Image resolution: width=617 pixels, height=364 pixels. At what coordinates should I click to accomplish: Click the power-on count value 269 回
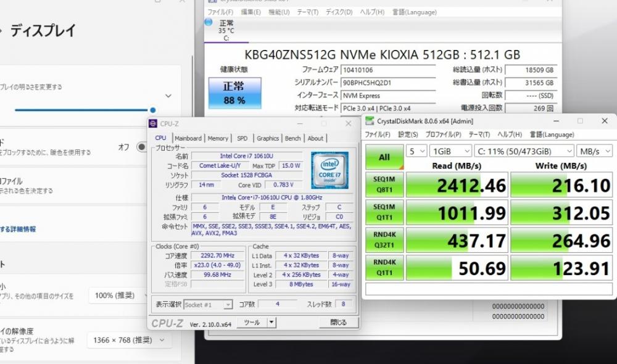531,108
